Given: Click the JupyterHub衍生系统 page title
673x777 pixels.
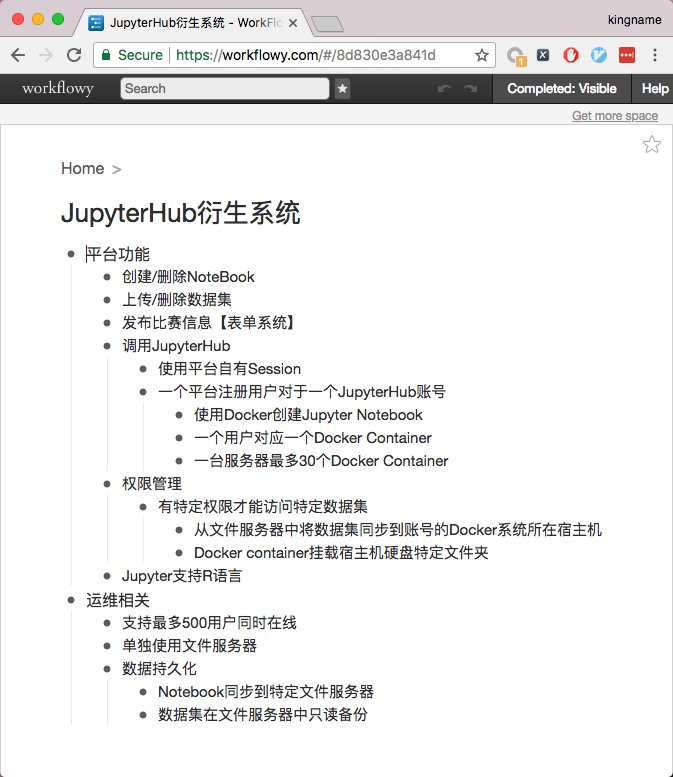Looking at the screenshot, I should pos(180,213).
